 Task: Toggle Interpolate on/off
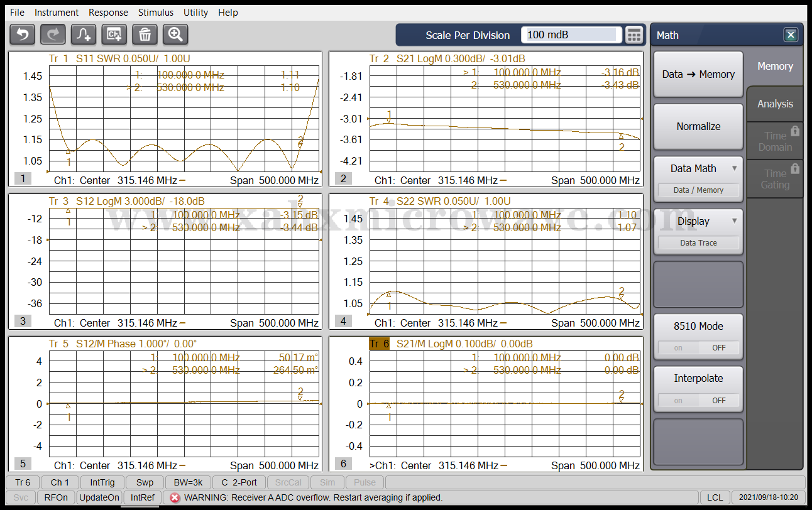(x=698, y=389)
